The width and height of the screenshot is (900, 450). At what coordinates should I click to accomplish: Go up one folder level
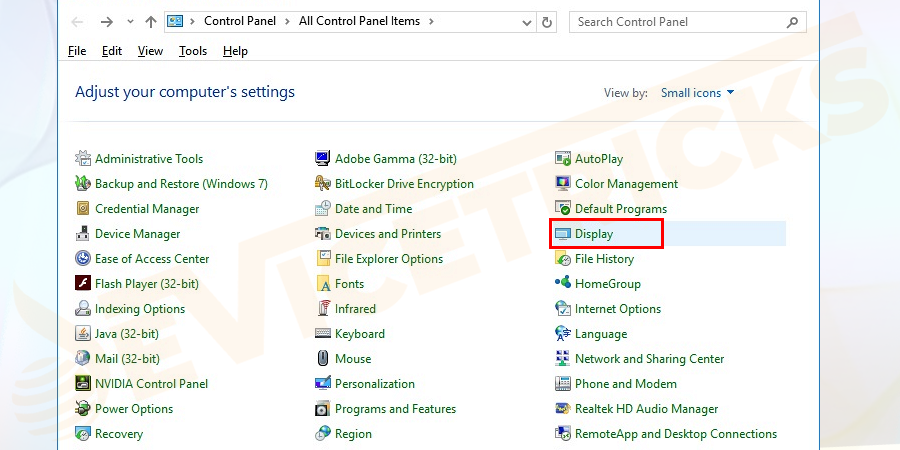point(150,22)
